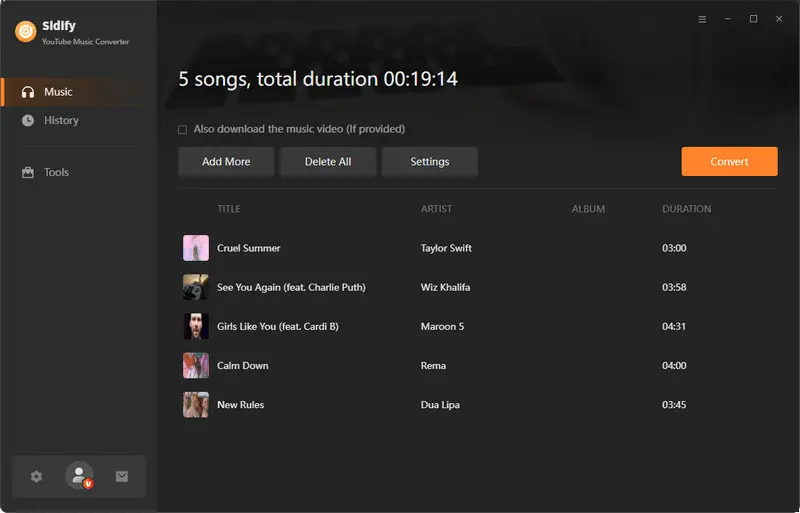The image size is (800, 513).
Task: Select the Cruel Summer song title
Action: click(249, 248)
